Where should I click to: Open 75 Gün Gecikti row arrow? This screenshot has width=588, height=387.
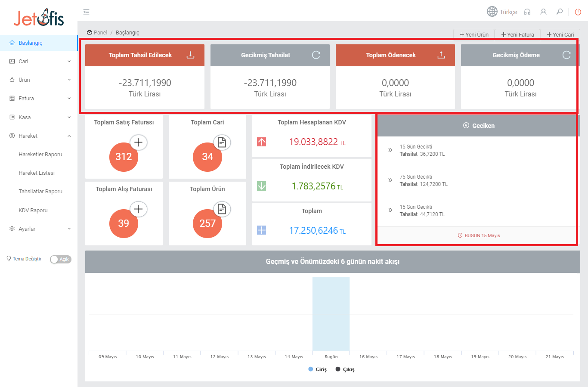coord(390,180)
